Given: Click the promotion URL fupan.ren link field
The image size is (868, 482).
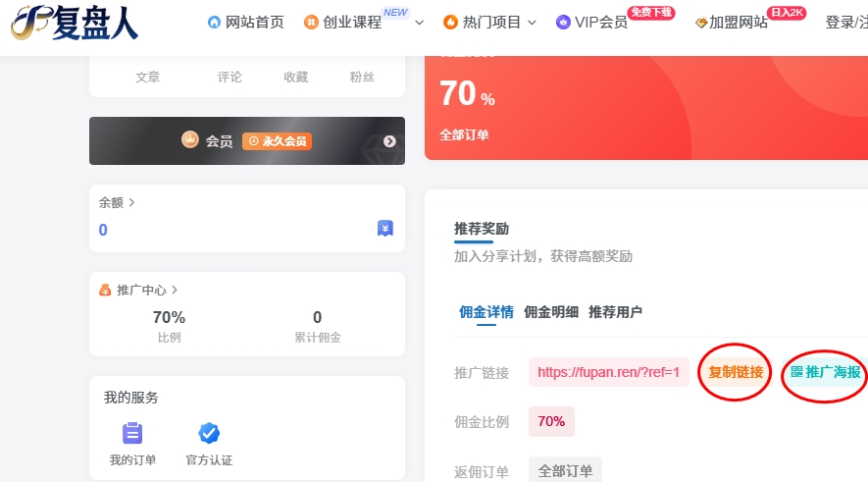Looking at the screenshot, I should pyautogui.click(x=608, y=372).
